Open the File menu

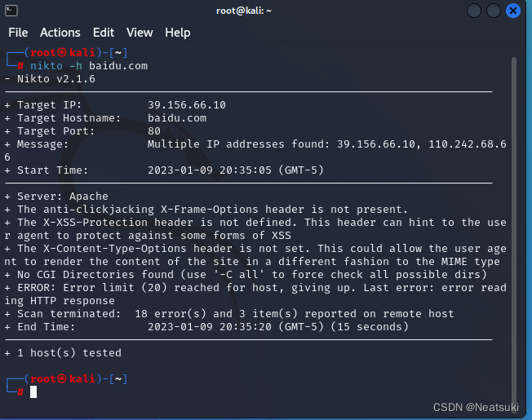tap(18, 33)
